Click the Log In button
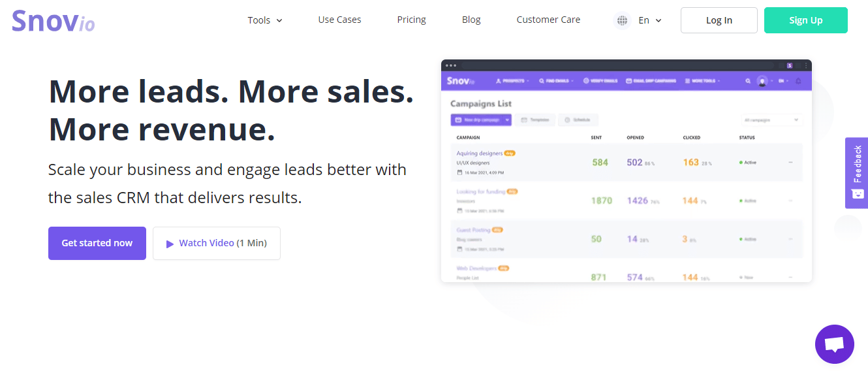The image size is (868, 371). coord(719,20)
